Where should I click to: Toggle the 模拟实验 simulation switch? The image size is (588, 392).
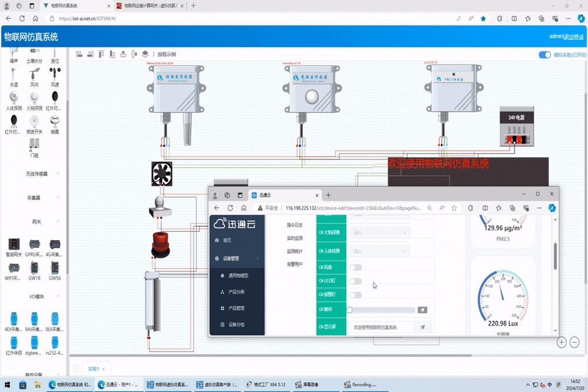click(544, 55)
